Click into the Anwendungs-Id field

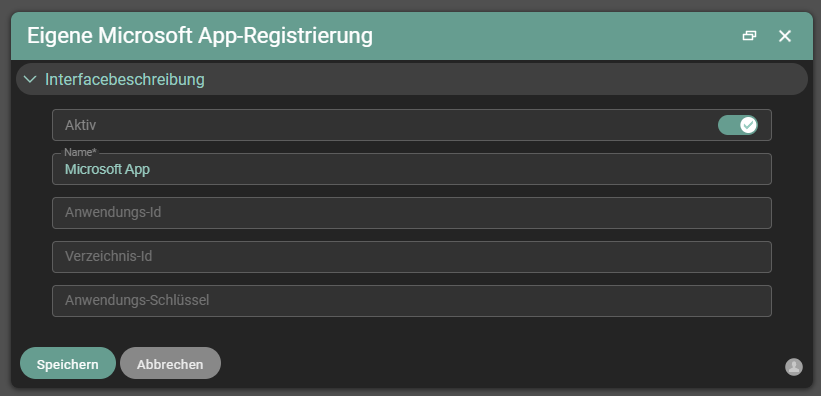(412, 213)
